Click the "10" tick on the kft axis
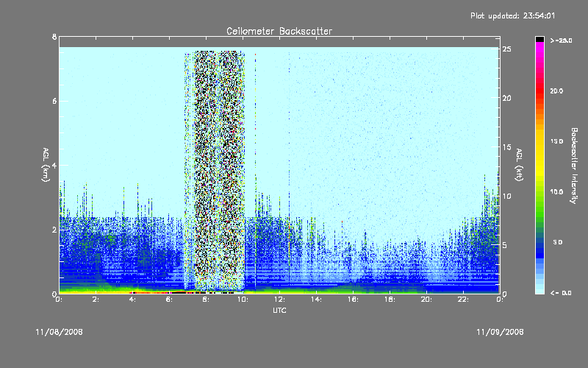 (x=507, y=196)
